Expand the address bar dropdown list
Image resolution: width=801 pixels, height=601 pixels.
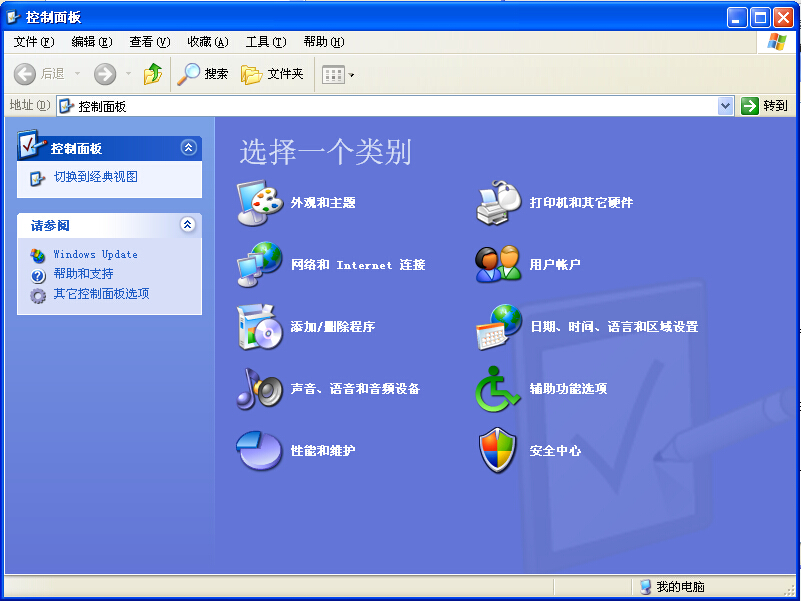pyautogui.click(x=725, y=106)
